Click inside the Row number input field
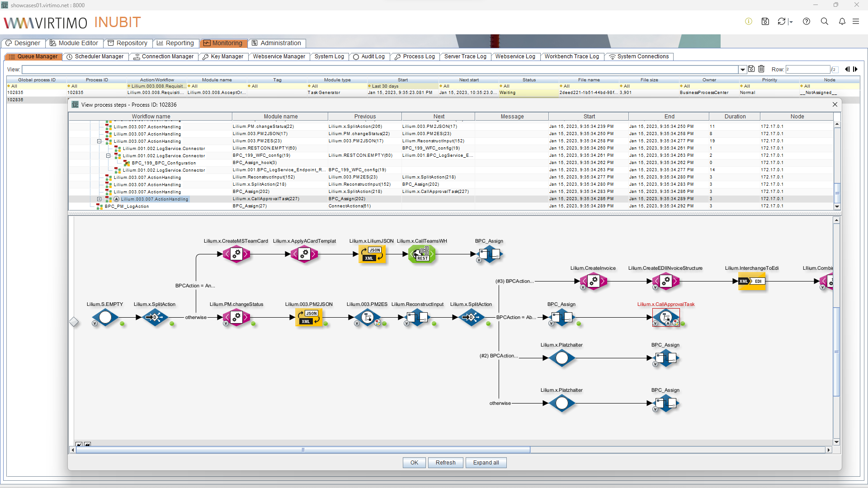Image resolution: width=868 pixels, height=488 pixels. [x=808, y=69]
